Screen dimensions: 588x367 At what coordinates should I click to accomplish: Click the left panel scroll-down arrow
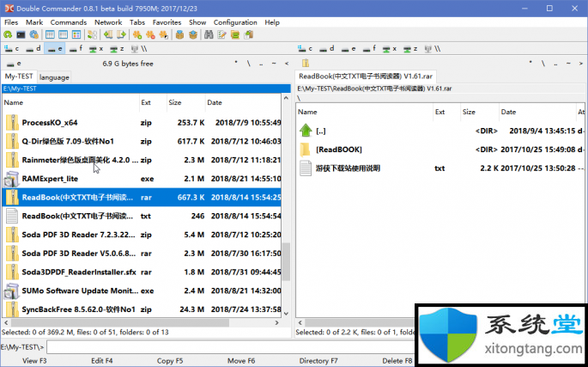[x=286, y=314]
